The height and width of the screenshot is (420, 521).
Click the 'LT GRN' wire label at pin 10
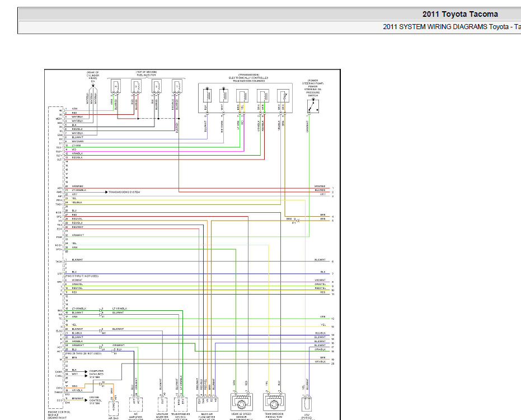76,146
